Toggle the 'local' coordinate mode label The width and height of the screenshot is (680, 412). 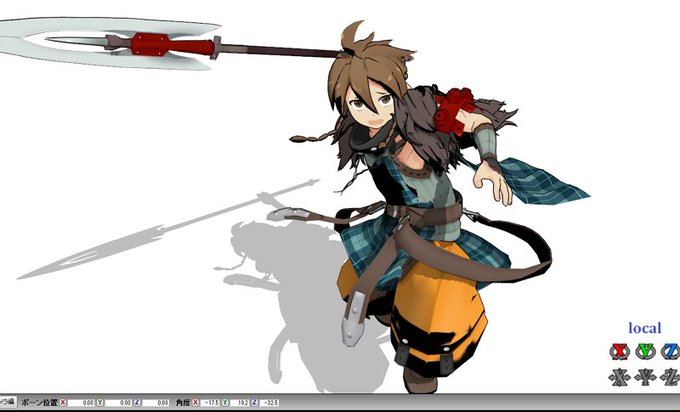click(644, 328)
